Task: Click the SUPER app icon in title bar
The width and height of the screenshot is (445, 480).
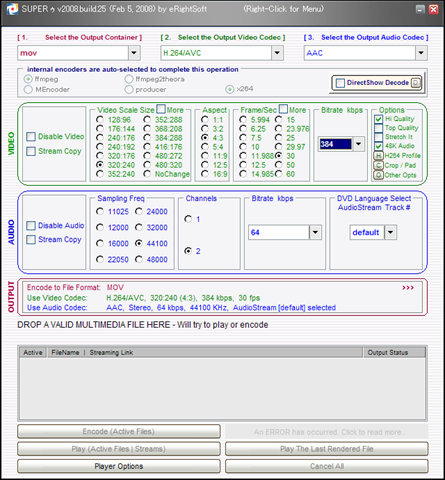Action: pyautogui.click(x=12, y=9)
